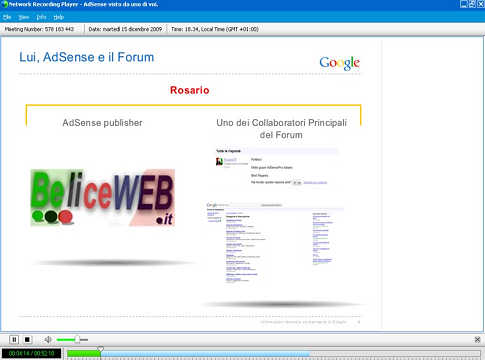
Task: Click the Google logo on the slide
Action: (x=339, y=63)
